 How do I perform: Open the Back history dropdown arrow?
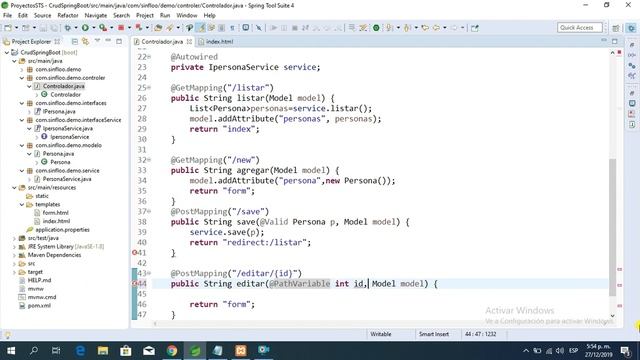444,28
